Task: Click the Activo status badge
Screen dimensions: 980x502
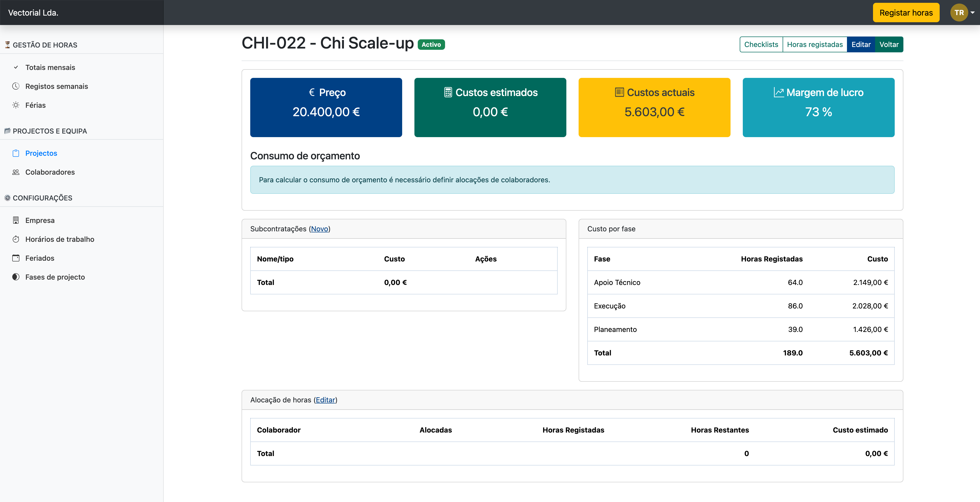Action: (x=431, y=44)
